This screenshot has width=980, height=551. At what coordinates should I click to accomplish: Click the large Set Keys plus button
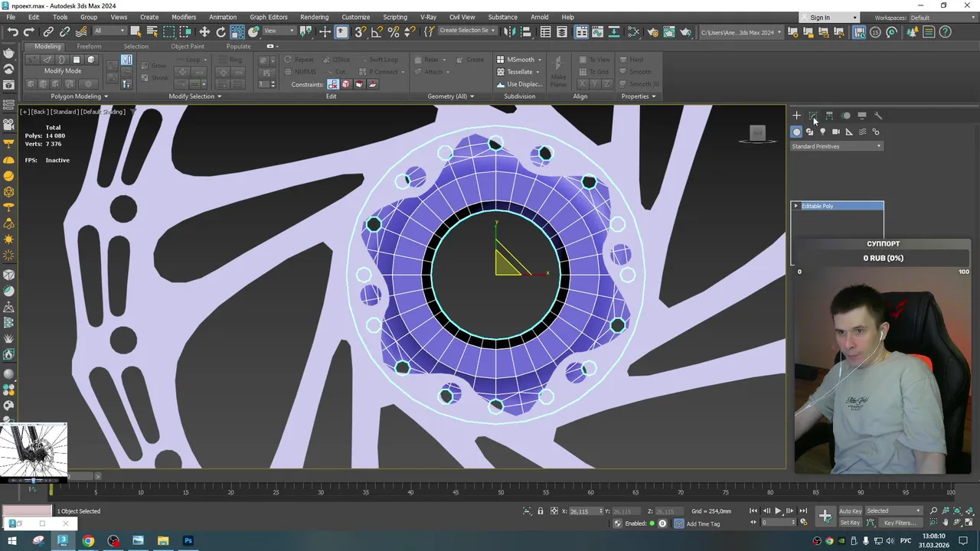(825, 517)
